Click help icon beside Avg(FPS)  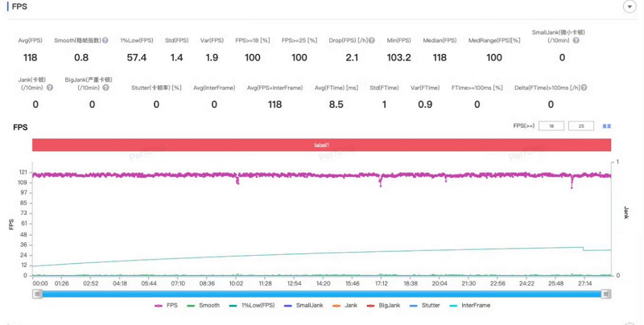[41, 39]
